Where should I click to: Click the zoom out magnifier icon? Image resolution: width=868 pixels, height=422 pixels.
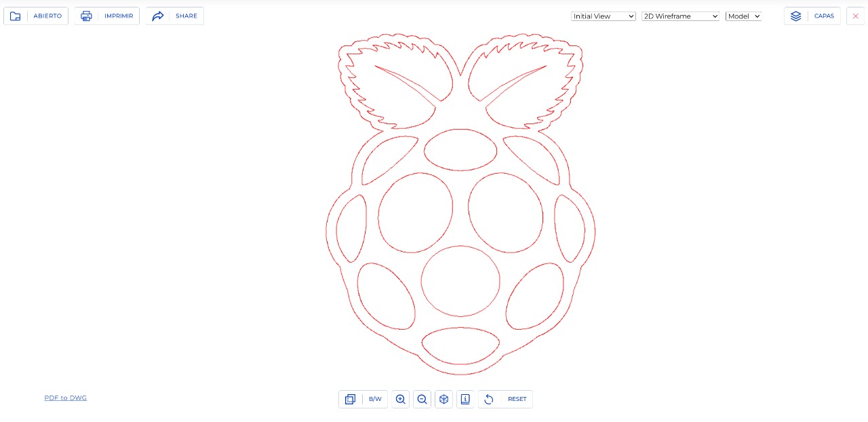pos(422,399)
